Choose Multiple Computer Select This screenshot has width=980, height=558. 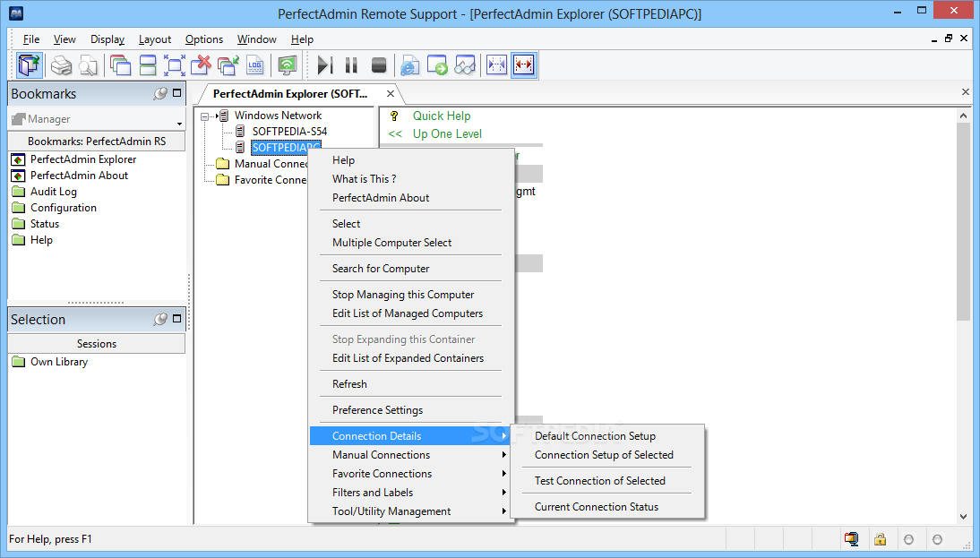click(391, 243)
